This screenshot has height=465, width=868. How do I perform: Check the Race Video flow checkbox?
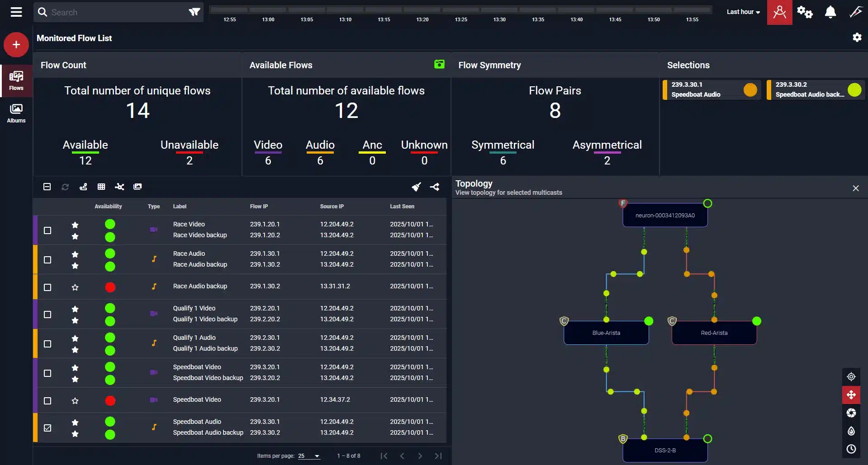(47, 230)
